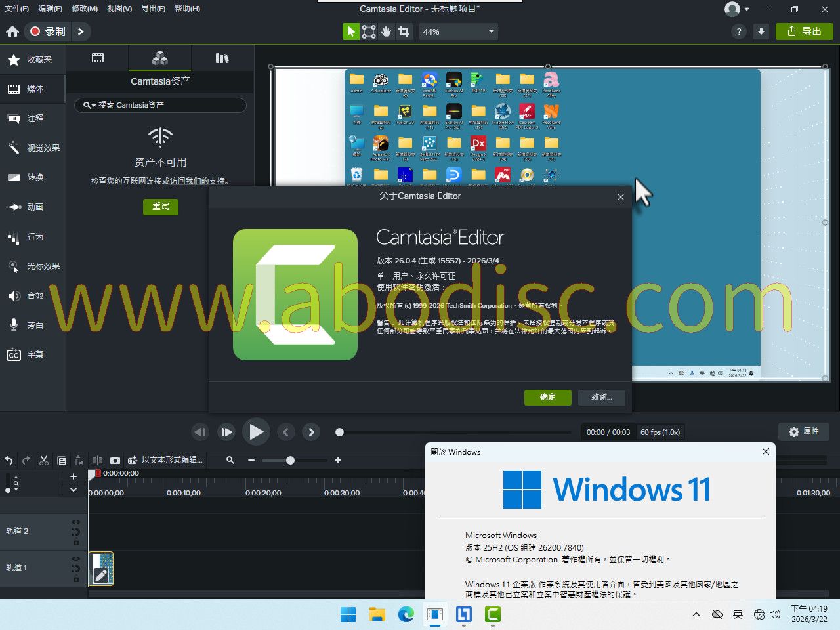The image size is (840, 630).
Task: Switch to the media bin tab with filmstrip icon
Action: coord(98,58)
